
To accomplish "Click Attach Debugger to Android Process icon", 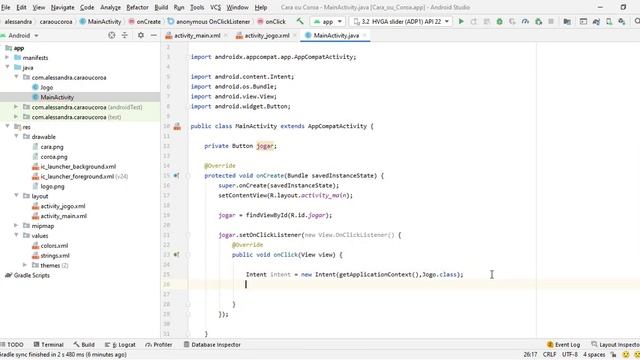I will point(538,21).
